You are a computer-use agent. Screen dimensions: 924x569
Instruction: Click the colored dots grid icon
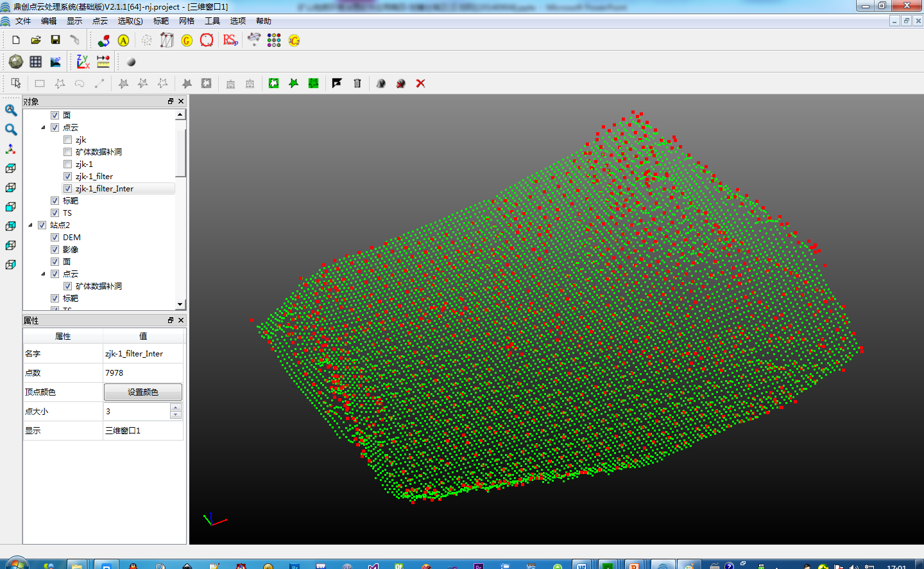point(274,40)
